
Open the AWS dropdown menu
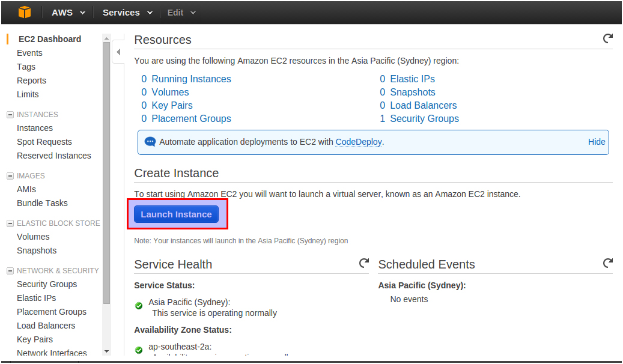[x=68, y=13]
